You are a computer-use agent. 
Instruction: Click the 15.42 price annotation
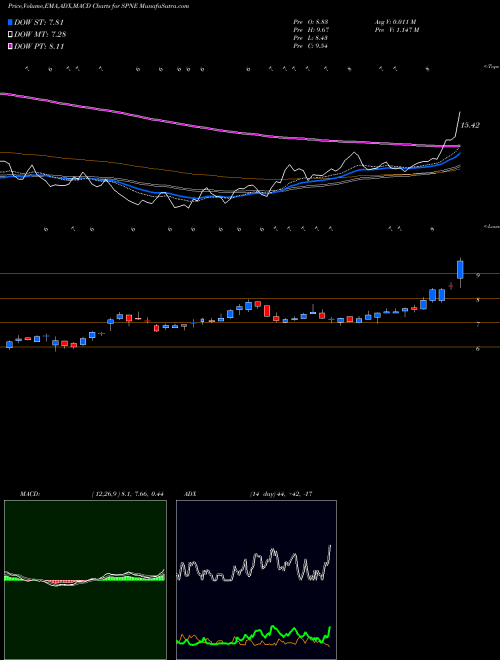click(x=470, y=125)
